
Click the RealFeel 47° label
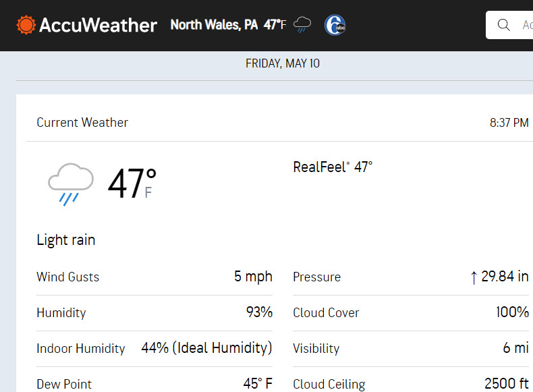(333, 167)
